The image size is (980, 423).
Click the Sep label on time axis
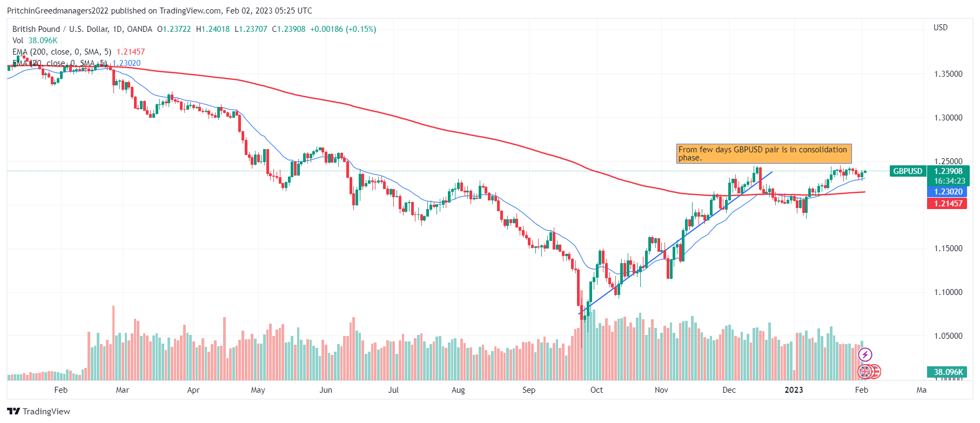[x=529, y=390]
